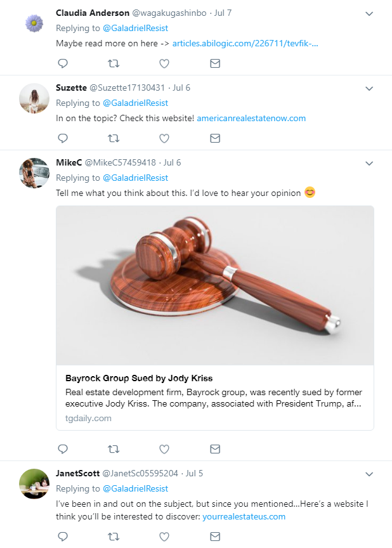View Suzette's profile picture

coord(34,98)
